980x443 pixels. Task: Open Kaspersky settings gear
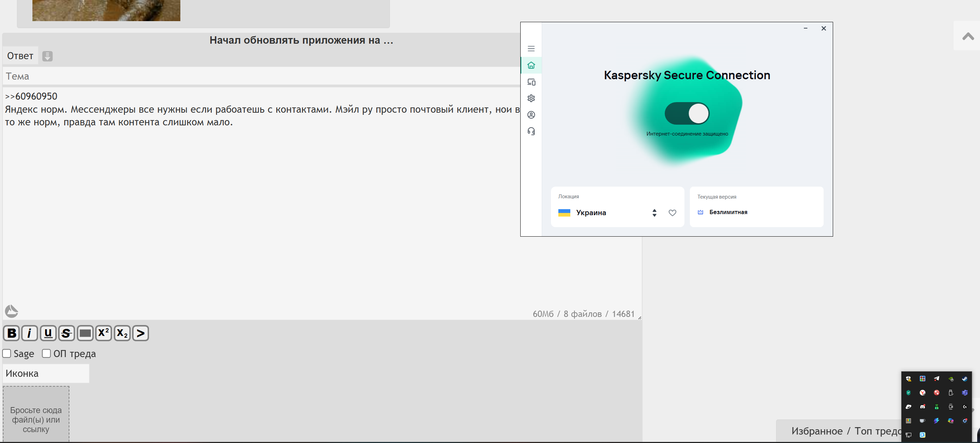click(531, 99)
